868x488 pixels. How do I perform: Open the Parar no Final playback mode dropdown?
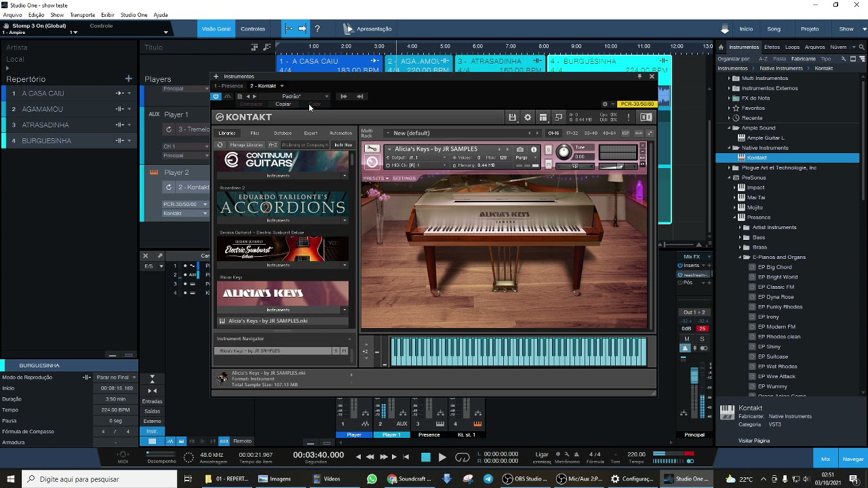pyautogui.click(x=116, y=378)
